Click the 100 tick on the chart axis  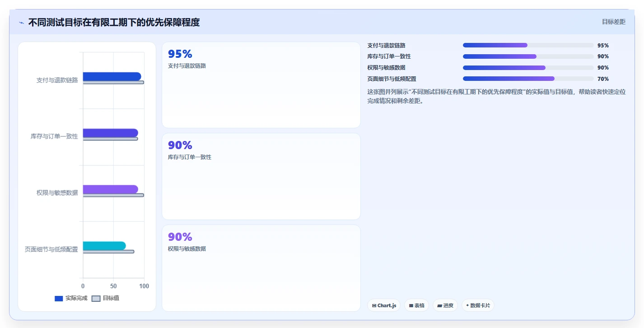(144, 286)
